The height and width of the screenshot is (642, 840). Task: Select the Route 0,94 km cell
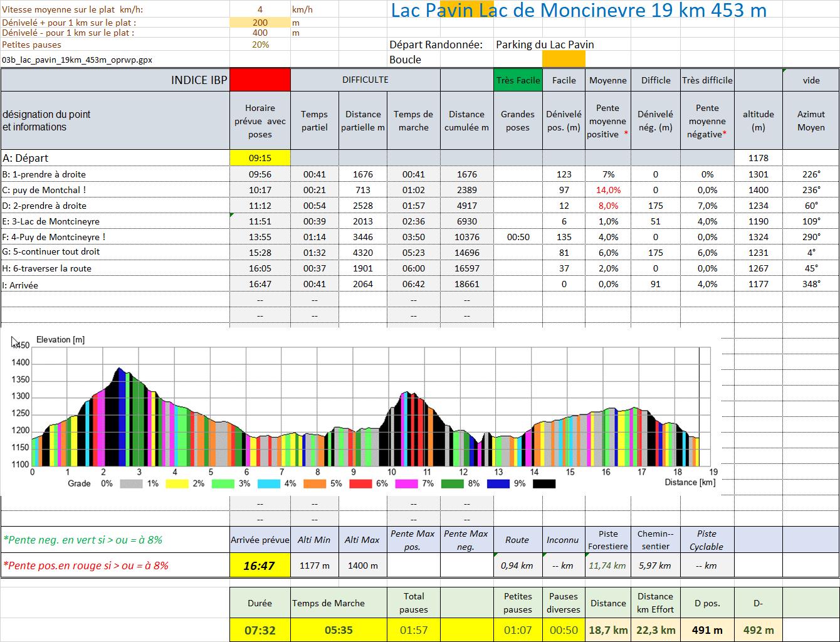click(518, 566)
